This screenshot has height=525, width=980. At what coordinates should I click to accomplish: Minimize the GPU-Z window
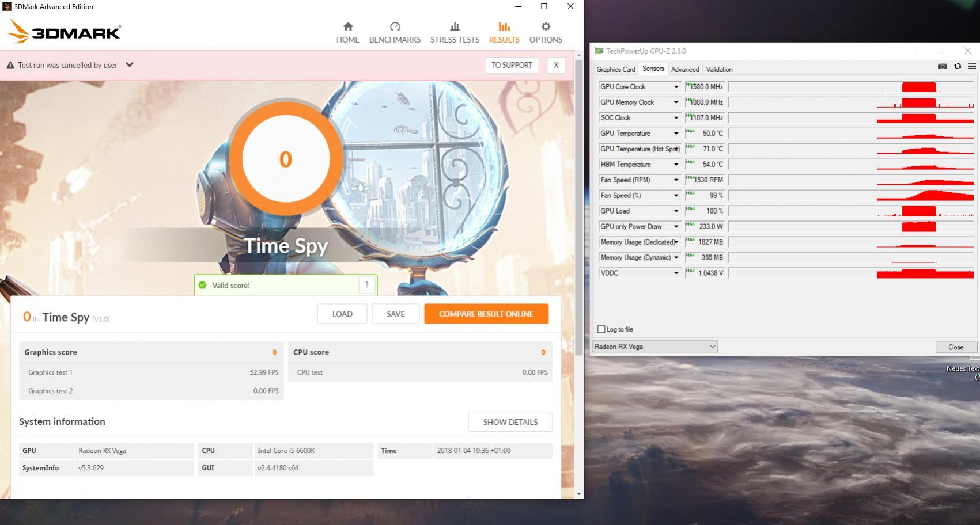point(915,51)
